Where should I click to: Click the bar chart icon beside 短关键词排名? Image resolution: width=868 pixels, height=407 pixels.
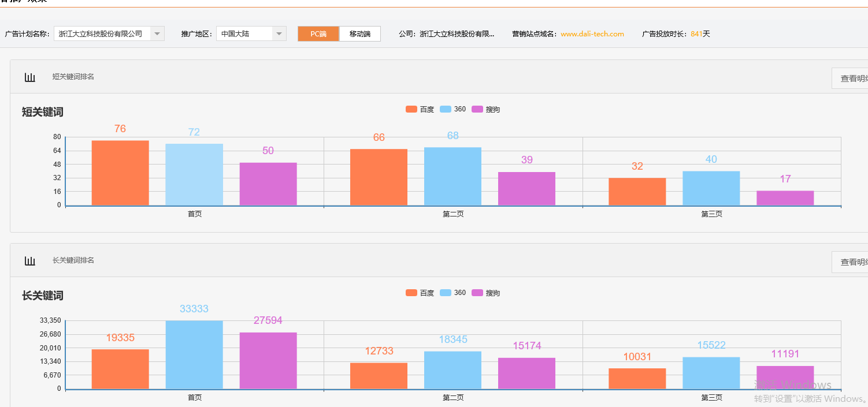[x=30, y=77]
